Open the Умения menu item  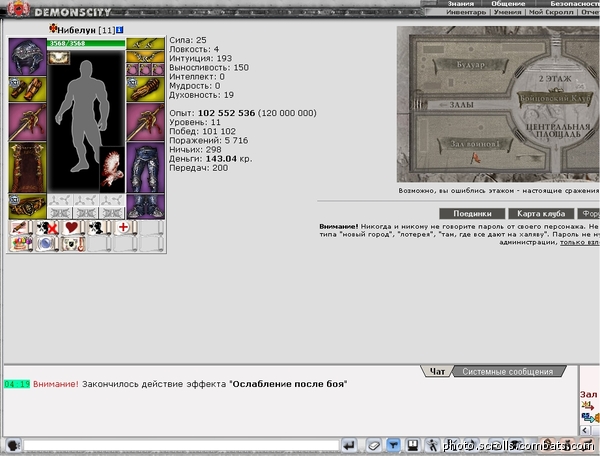(507, 12)
